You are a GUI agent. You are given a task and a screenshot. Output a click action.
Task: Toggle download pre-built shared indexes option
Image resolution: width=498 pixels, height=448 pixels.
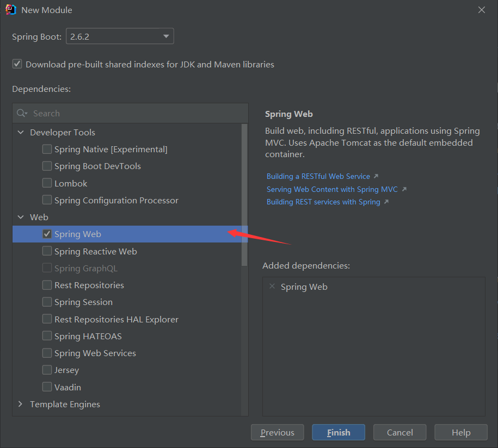tap(17, 64)
